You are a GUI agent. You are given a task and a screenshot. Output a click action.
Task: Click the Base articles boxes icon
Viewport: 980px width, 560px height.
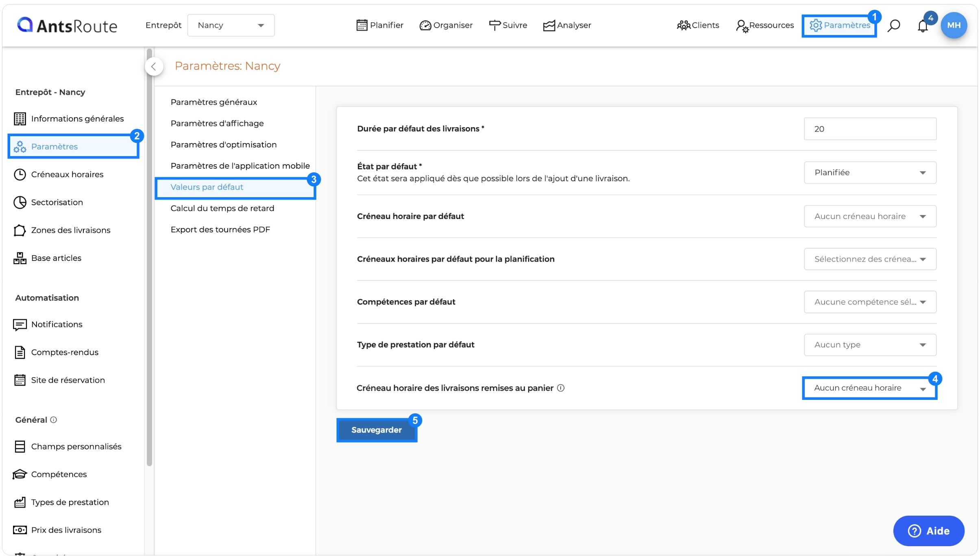20,258
